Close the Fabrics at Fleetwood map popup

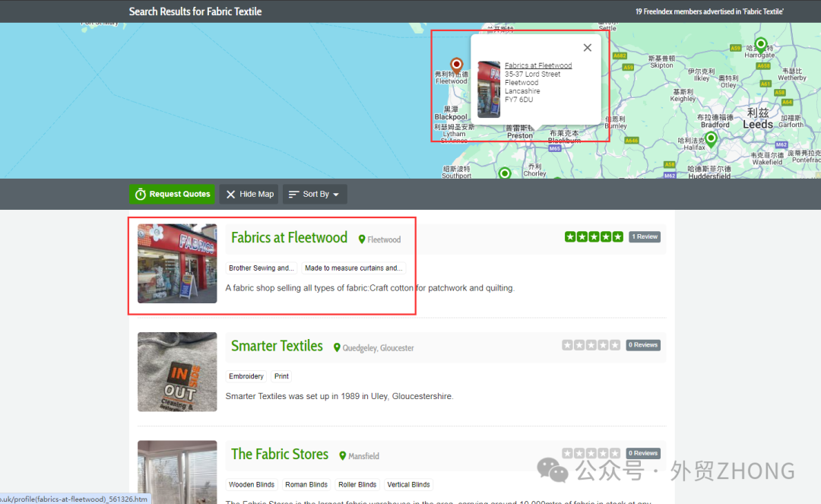point(587,48)
